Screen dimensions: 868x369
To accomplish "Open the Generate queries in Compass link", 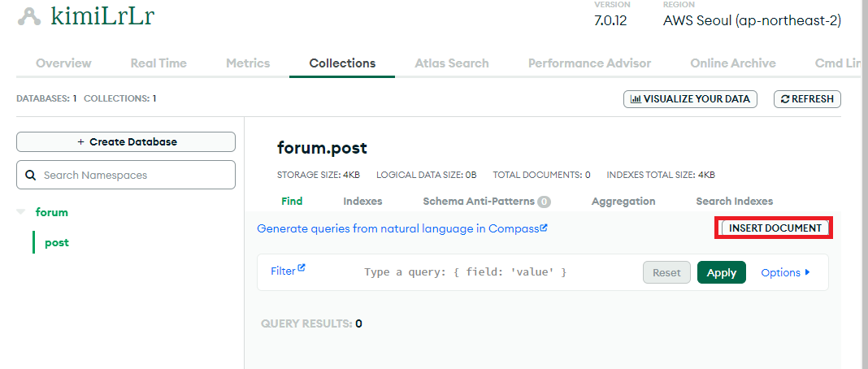I will click(402, 228).
